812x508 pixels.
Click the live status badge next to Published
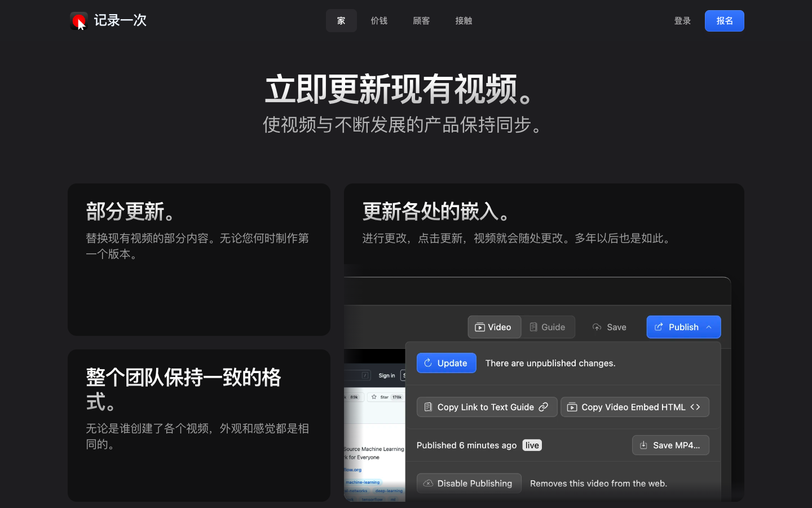point(531,445)
